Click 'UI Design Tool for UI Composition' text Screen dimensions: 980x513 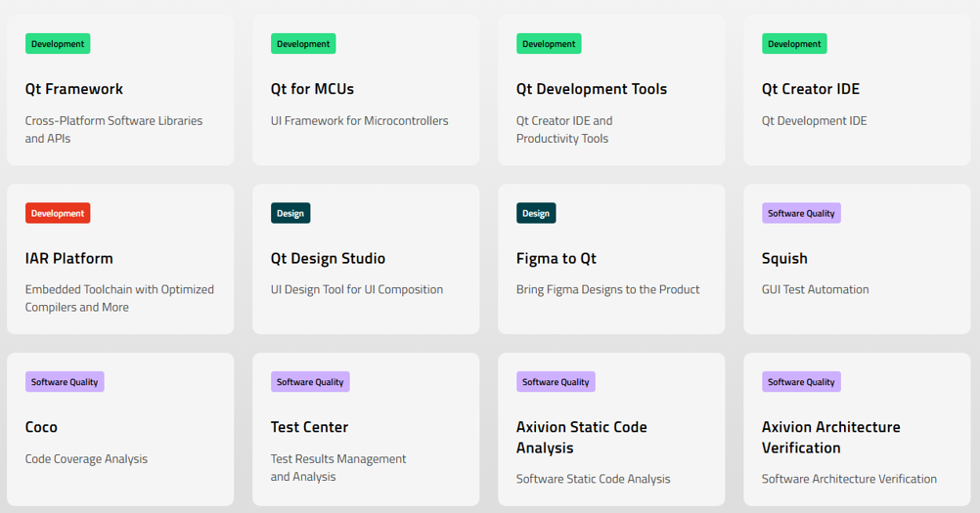tap(357, 289)
